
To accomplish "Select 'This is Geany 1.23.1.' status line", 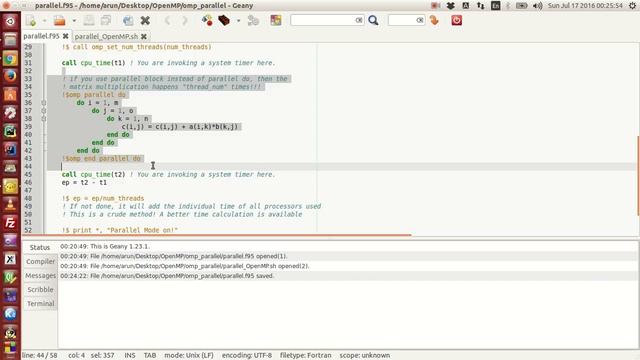I will point(348,247).
